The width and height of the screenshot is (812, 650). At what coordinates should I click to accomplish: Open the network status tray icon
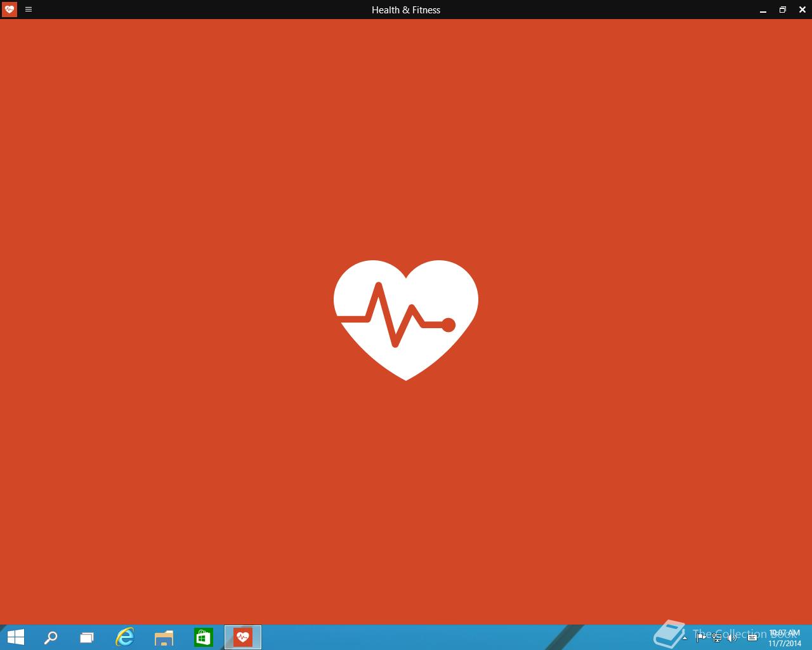(717, 637)
